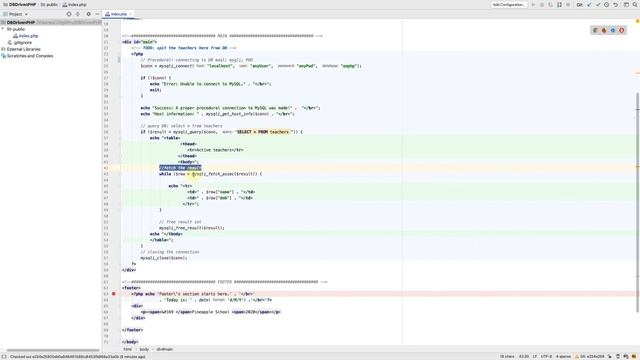Click the expand/collapse all icon in Project panel

tap(78, 14)
